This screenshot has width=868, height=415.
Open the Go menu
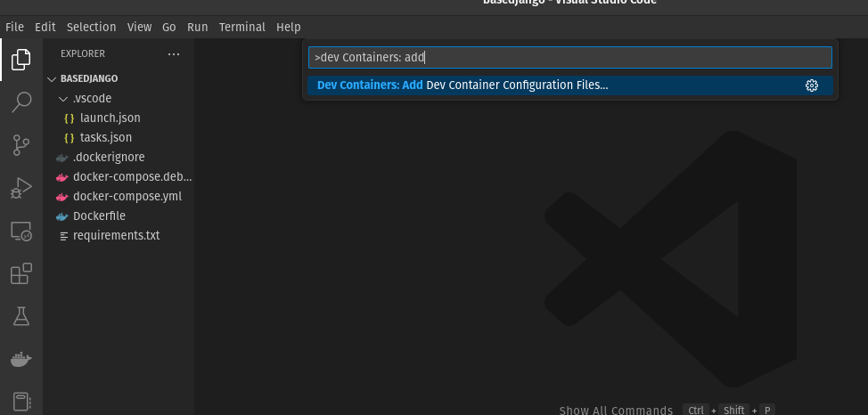[168, 27]
